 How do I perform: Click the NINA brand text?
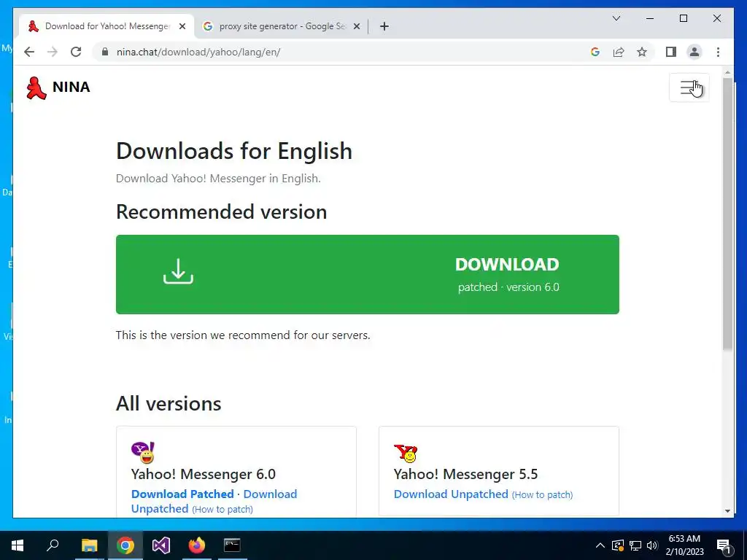71,87
